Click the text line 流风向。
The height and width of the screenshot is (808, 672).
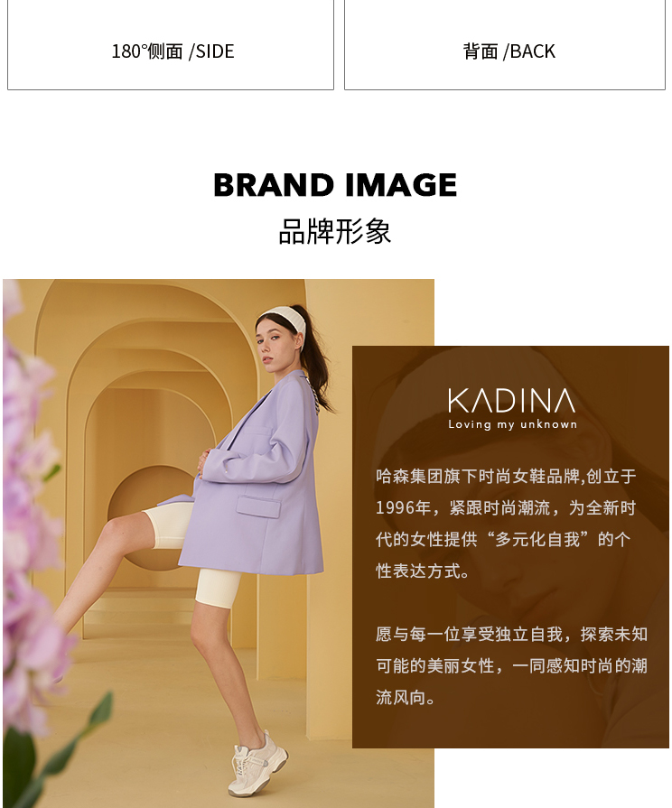click(x=406, y=697)
